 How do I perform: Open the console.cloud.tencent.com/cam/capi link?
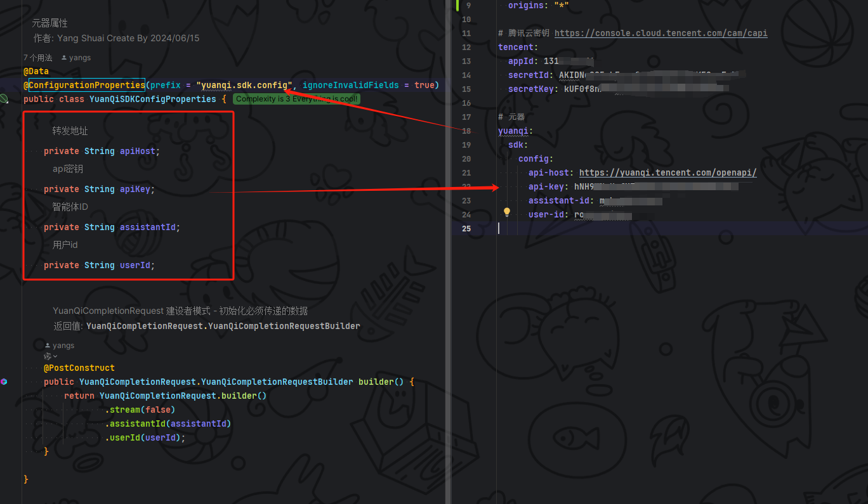(x=661, y=33)
